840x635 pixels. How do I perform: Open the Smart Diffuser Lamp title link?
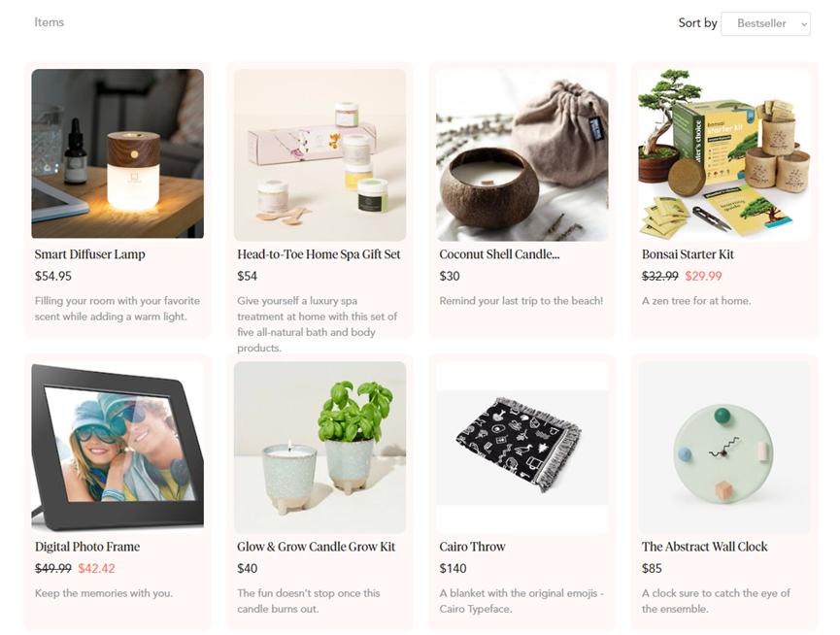pyautogui.click(x=90, y=254)
